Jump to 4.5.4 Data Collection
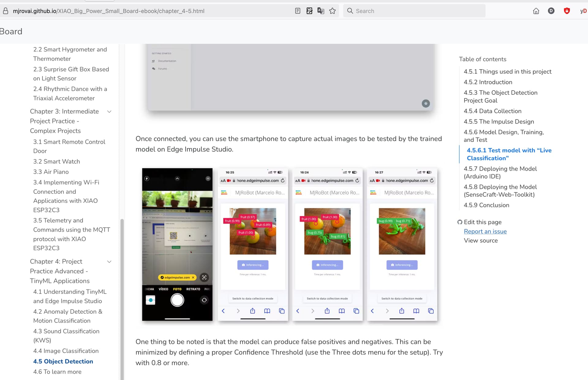 coord(492,111)
